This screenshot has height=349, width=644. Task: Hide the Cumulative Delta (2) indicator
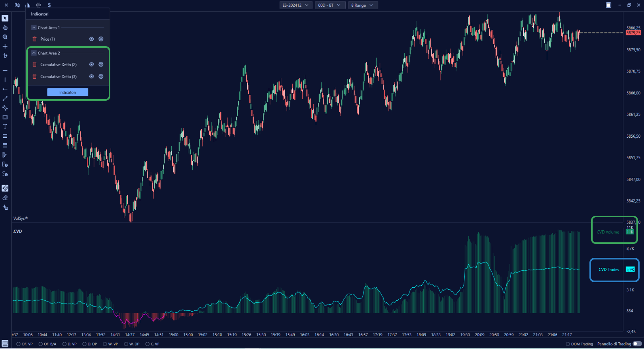coord(92,64)
